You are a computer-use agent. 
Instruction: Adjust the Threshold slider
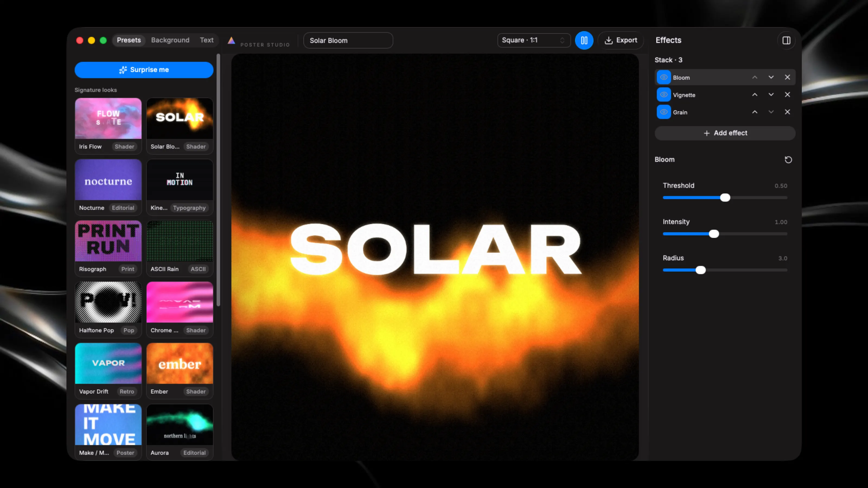point(725,198)
